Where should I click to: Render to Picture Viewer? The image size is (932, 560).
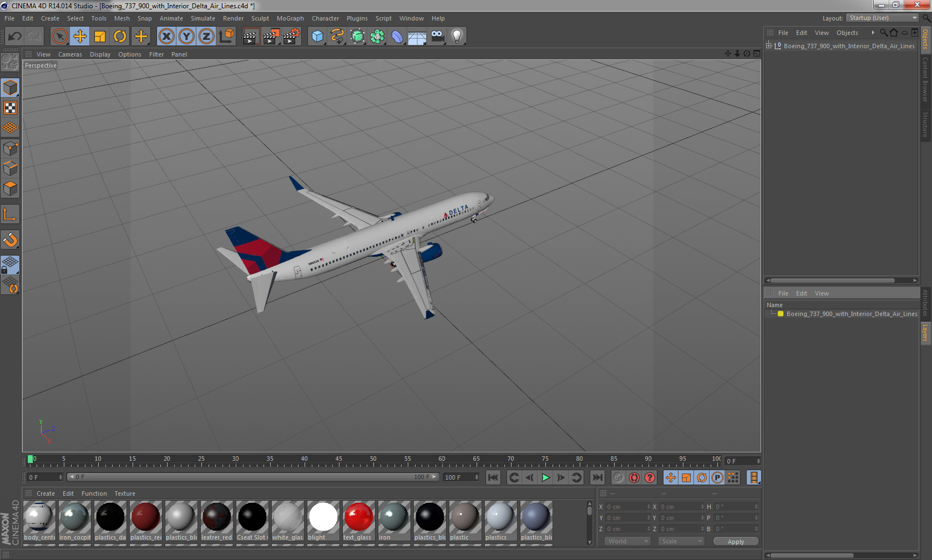(x=271, y=37)
